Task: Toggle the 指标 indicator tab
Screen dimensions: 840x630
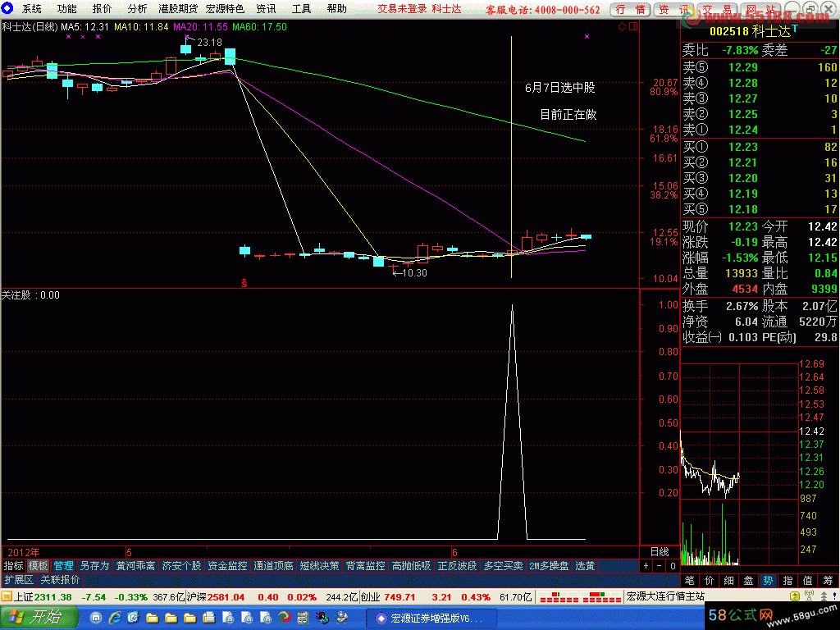Action: click(13, 566)
